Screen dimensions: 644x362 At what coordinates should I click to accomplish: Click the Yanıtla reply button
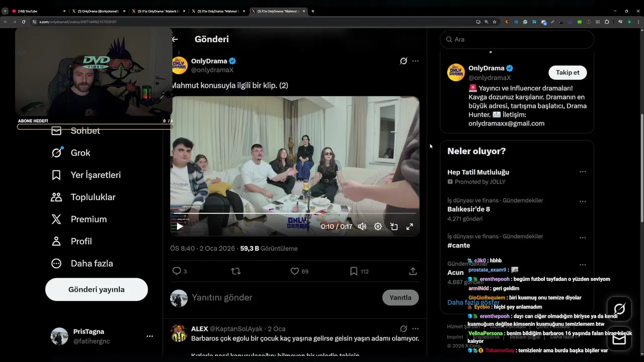(x=400, y=298)
